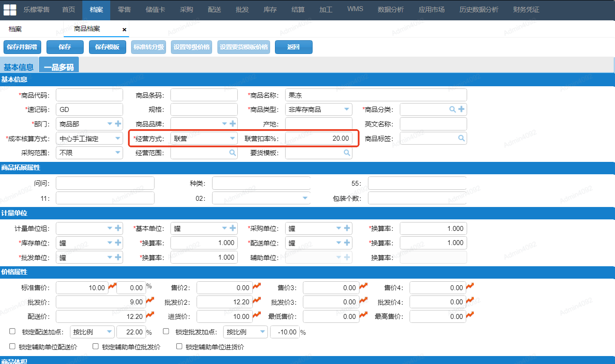Viewport: 615px width, 364px height.
Task: Click 设置等级价格 button
Action: click(x=192, y=47)
